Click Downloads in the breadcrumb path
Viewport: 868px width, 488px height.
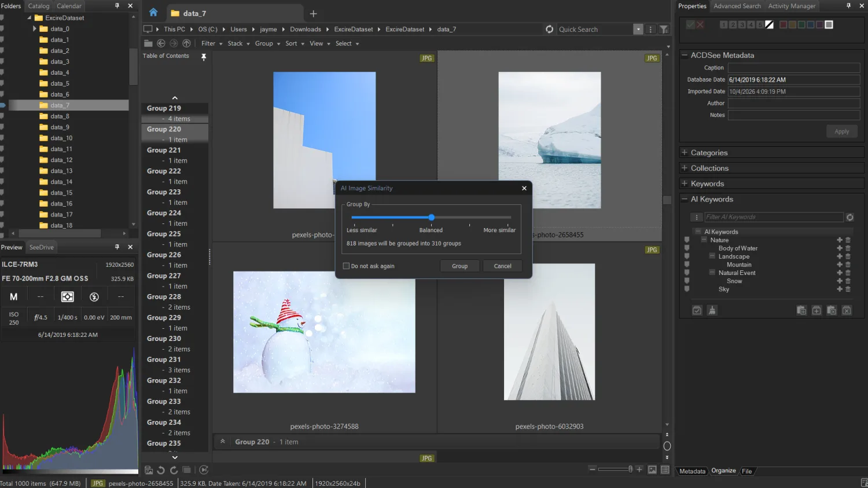[x=306, y=29]
